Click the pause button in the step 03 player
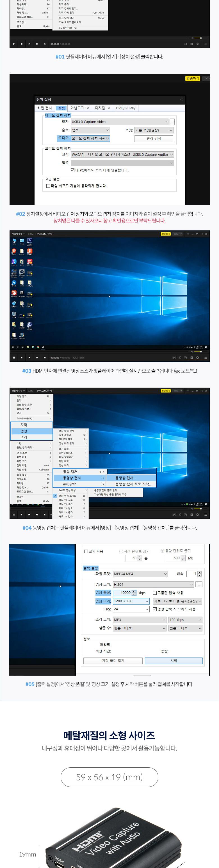219x868 pixels. [14, 358]
